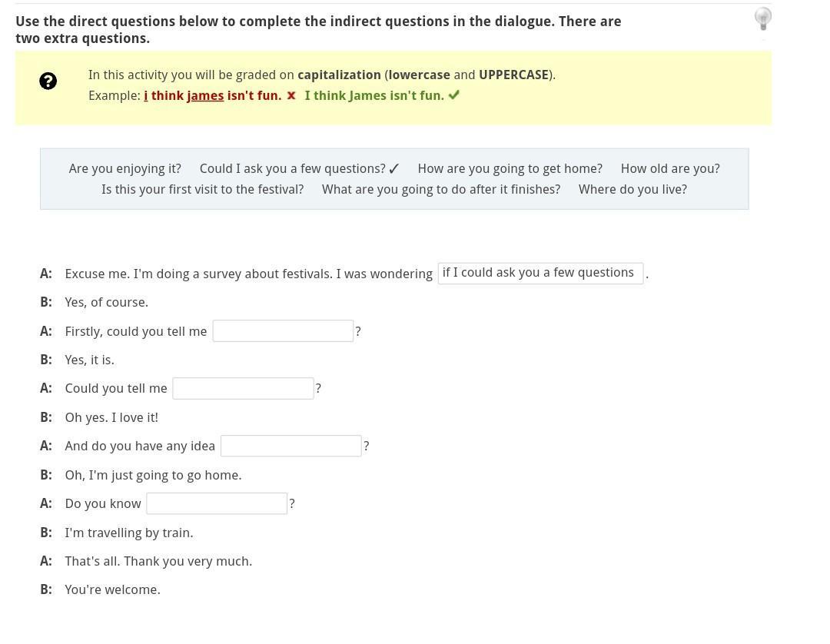
Task: Pick "How are you going to get home?"
Action: [x=510, y=168]
